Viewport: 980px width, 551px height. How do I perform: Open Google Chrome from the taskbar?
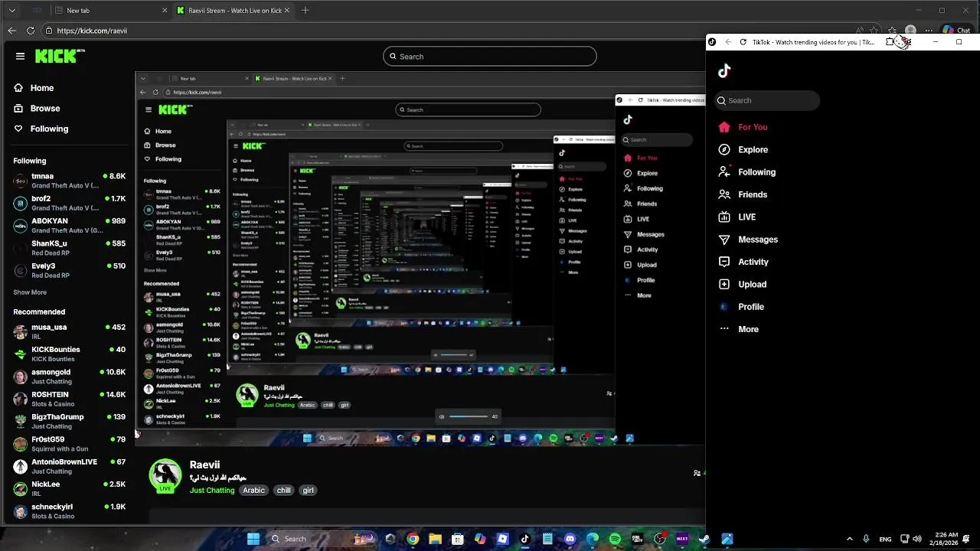coord(413,539)
